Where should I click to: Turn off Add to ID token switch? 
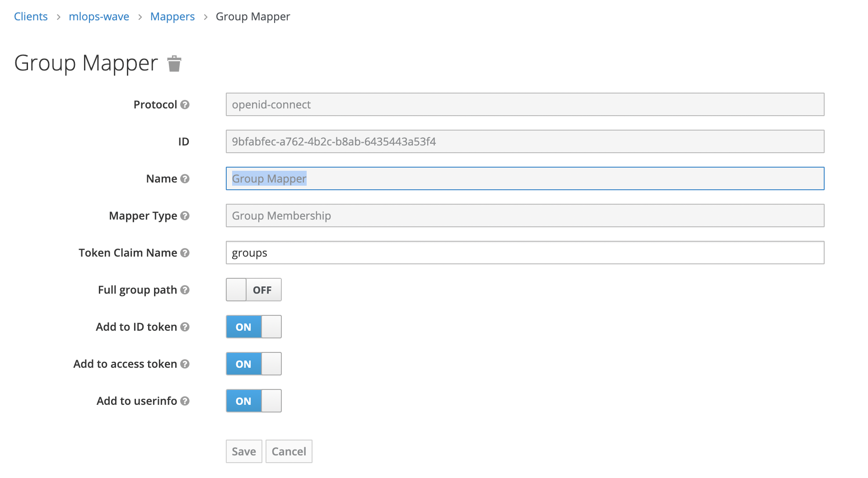[253, 327]
